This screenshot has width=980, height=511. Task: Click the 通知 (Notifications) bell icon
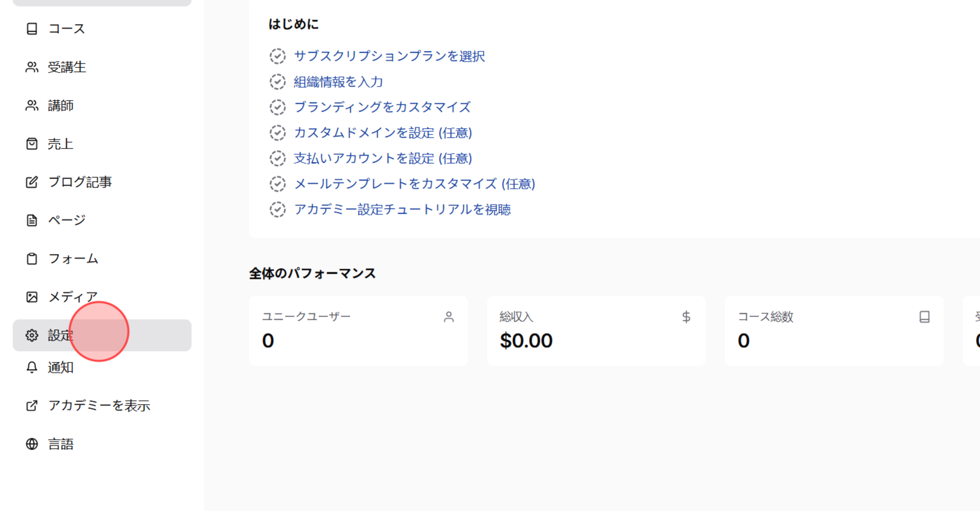point(32,368)
